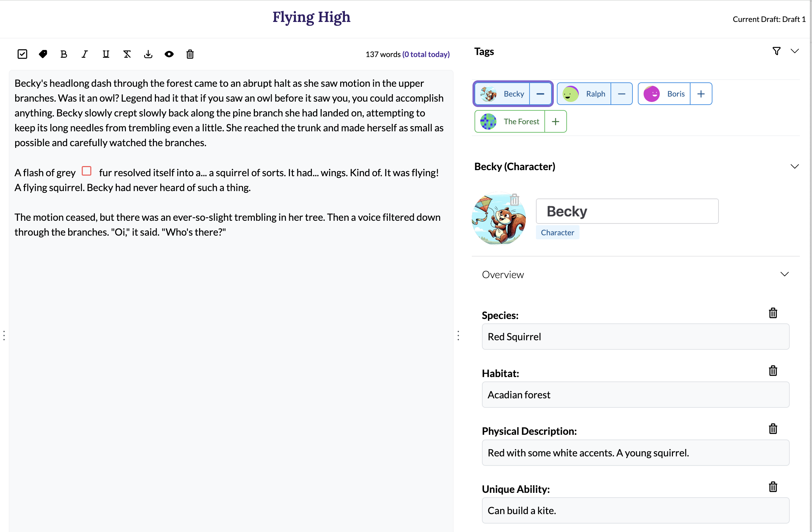Collapse the Becky Character panel
This screenshot has height=532, width=812.
click(x=794, y=166)
